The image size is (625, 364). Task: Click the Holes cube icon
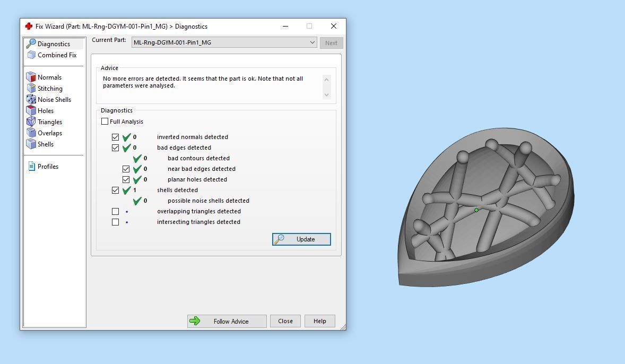(x=31, y=110)
